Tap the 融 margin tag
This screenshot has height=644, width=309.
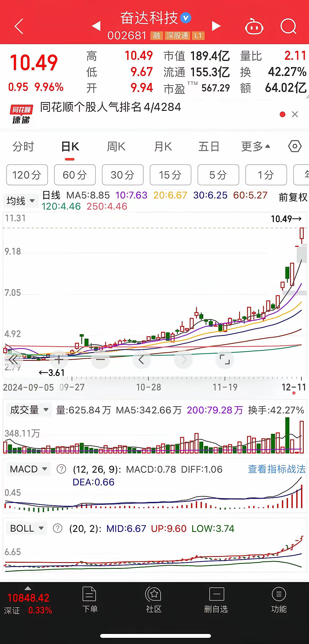pyautogui.click(x=156, y=36)
